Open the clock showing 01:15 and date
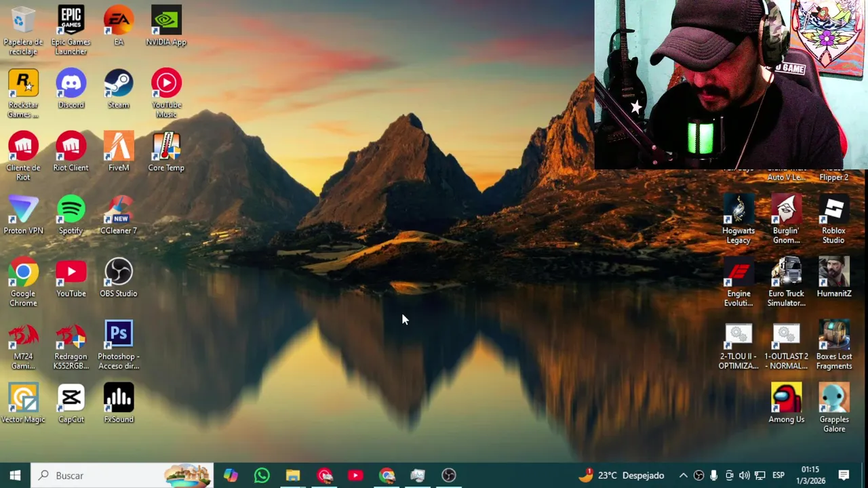 coord(810,475)
